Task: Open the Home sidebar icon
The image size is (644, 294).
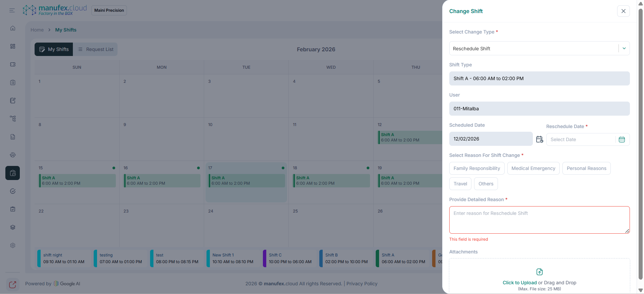Action: (13, 28)
